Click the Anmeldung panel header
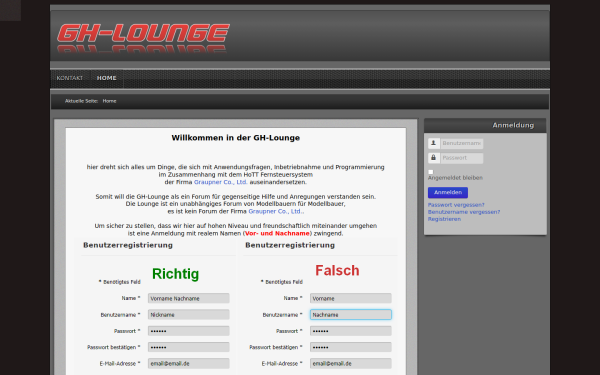This screenshot has width=600, height=375. tap(485, 126)
